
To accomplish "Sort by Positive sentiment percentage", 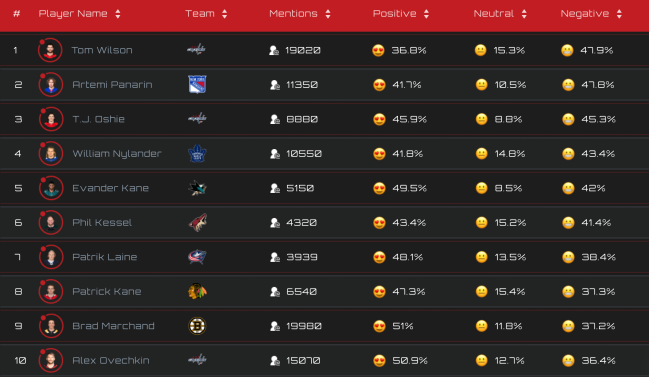I will [426, 14].
